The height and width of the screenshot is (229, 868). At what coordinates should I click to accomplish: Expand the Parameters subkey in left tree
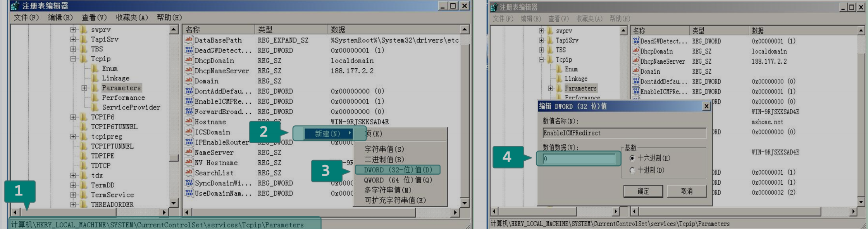coord(84,88)
